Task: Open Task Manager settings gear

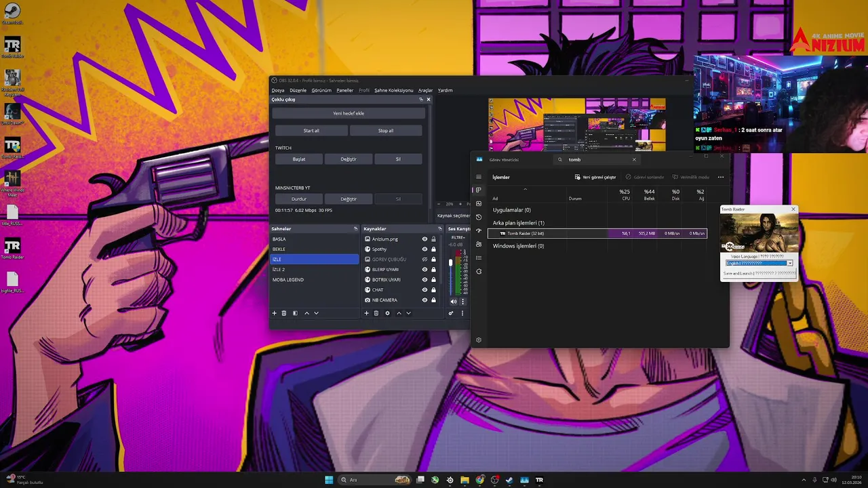Action: click(x=479, y=340)
